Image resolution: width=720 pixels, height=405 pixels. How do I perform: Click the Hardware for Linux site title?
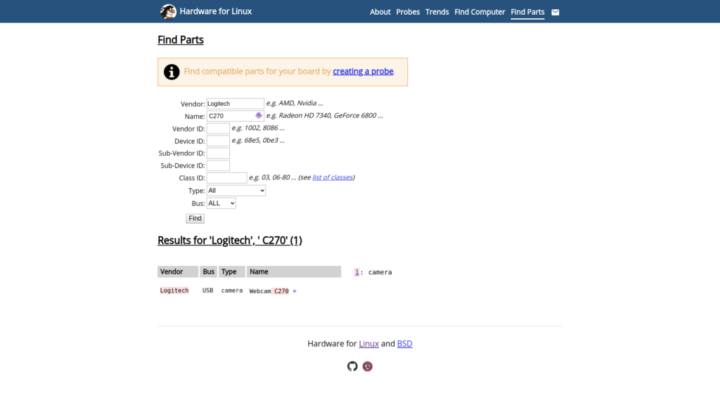tap(215, 11)
